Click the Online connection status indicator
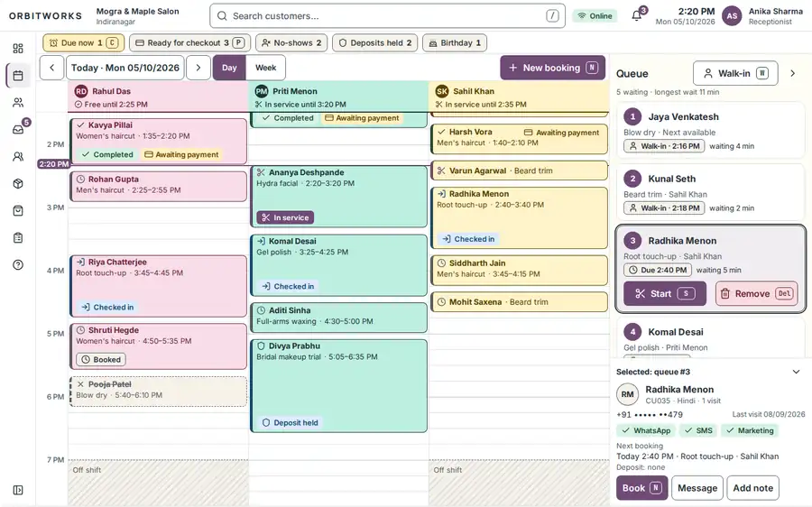812x507 pixels. click(595, 16)
